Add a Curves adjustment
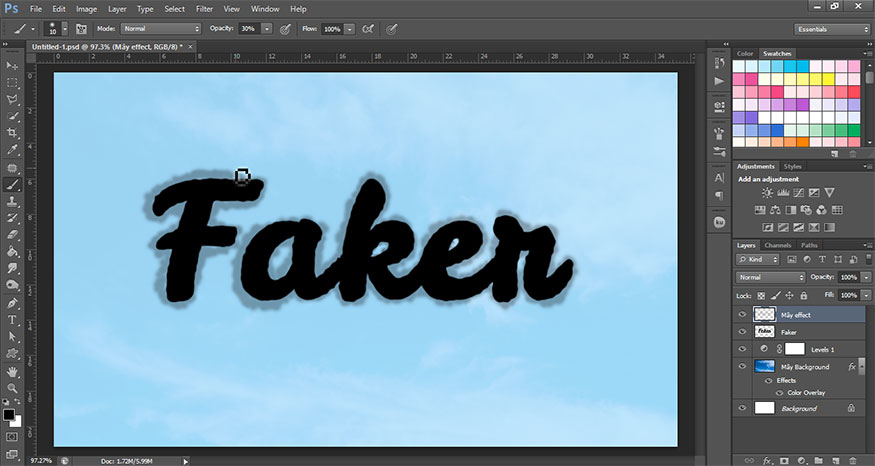This screenshot has height=466, width=875. [x=799, y=193]
